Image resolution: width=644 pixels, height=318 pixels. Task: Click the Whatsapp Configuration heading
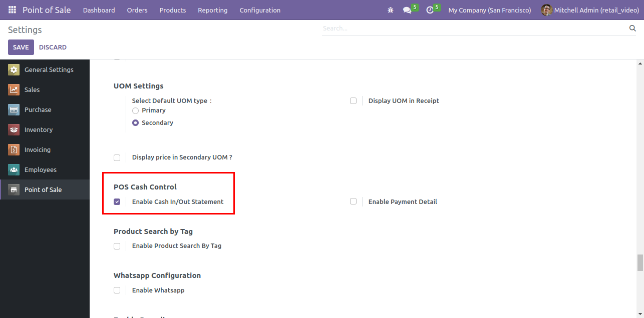click(157, 275)
